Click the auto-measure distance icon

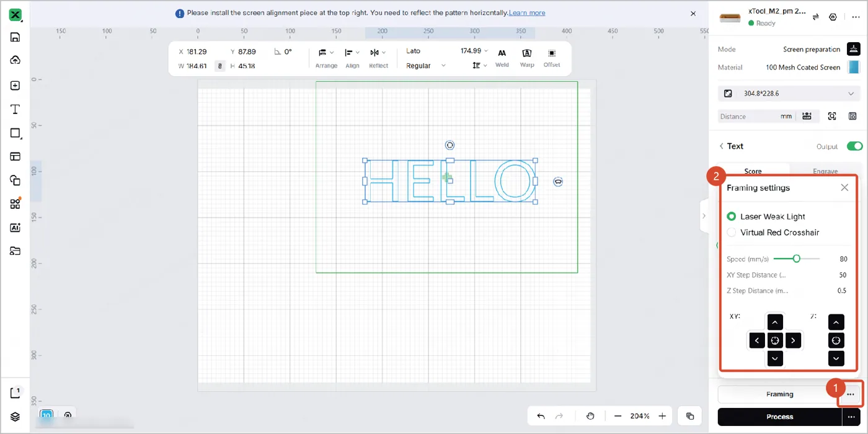click(x=807, y=116)
